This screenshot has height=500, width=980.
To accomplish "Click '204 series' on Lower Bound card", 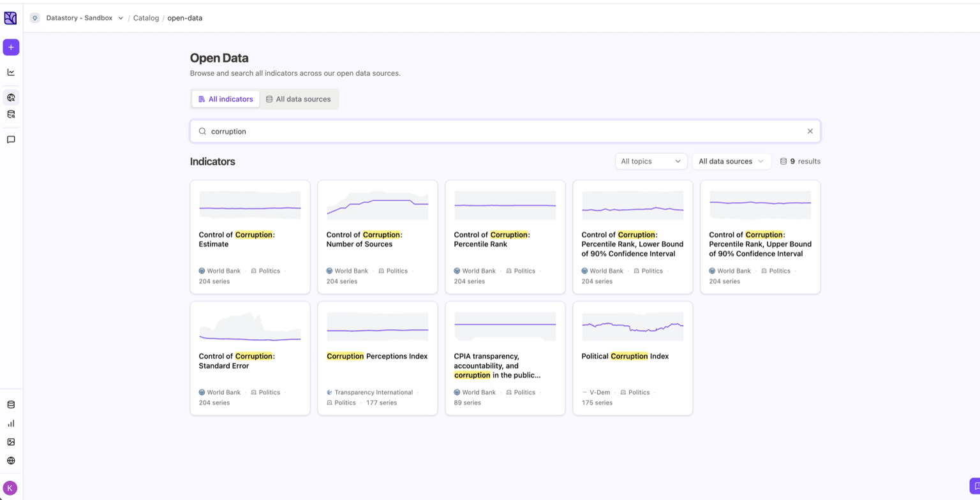I will pyautogui.click(x=597, y=281).
